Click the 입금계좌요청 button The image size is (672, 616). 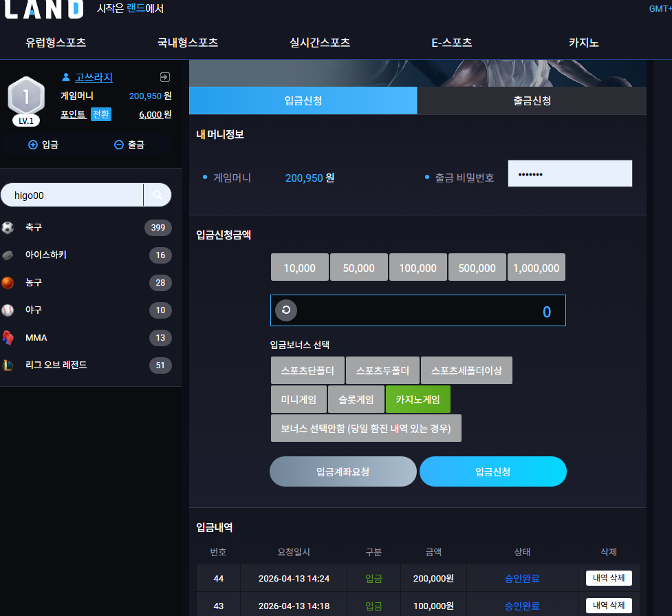coord(343,471)
